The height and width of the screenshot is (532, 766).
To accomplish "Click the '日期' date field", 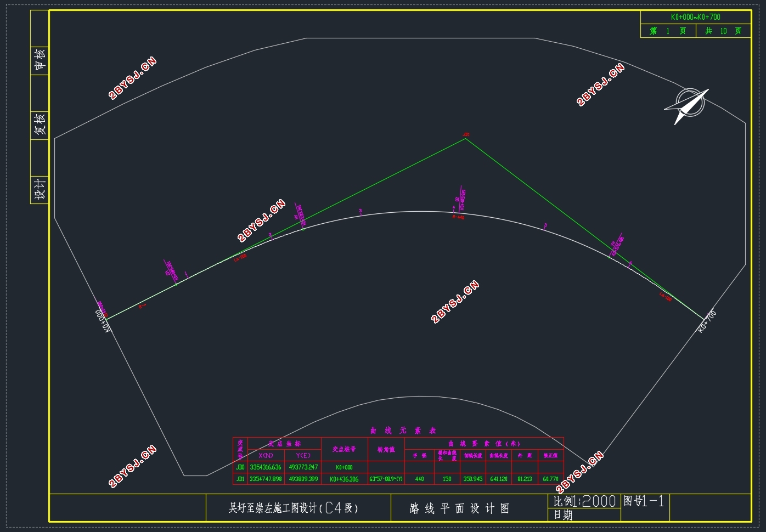I will (x=563, y=515).
